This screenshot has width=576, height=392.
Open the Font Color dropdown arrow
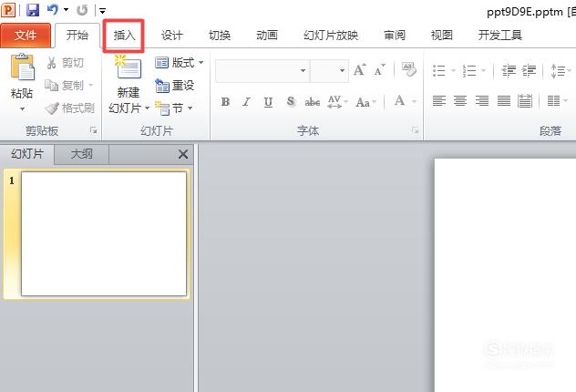pyautogui.click(x=414, y=101)
